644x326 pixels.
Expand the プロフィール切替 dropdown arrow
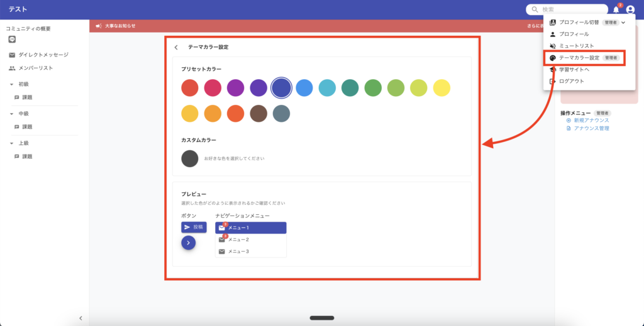pos(623,23)
